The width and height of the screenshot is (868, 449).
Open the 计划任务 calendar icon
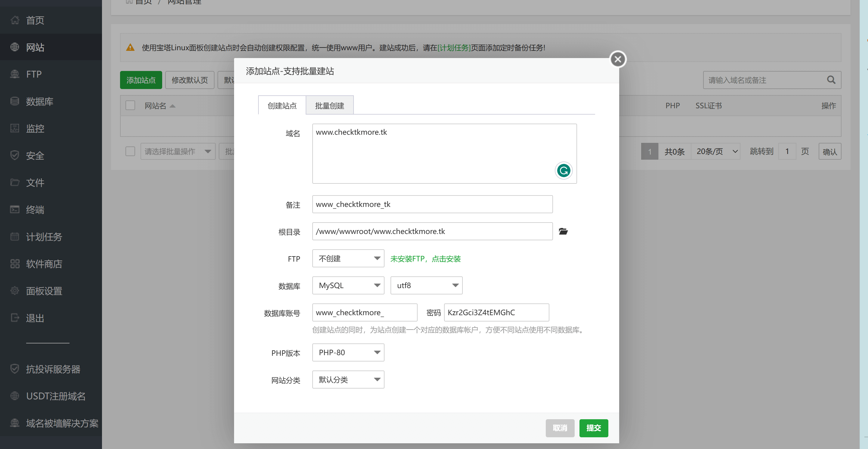click(14, 237)
